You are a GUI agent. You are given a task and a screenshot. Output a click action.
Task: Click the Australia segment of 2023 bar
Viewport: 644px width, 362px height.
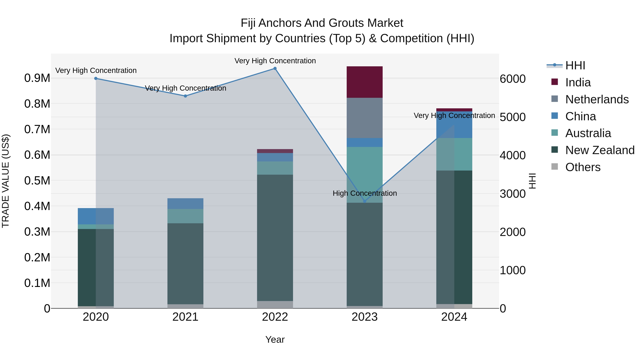[365, 175]
